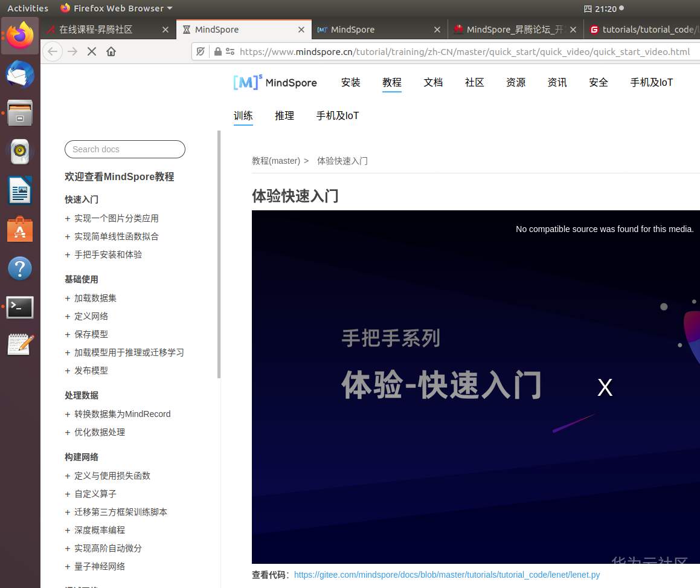Open the 安装 navigation menu
The height and width of the screenshot is (588, 700).
(350, 82)
